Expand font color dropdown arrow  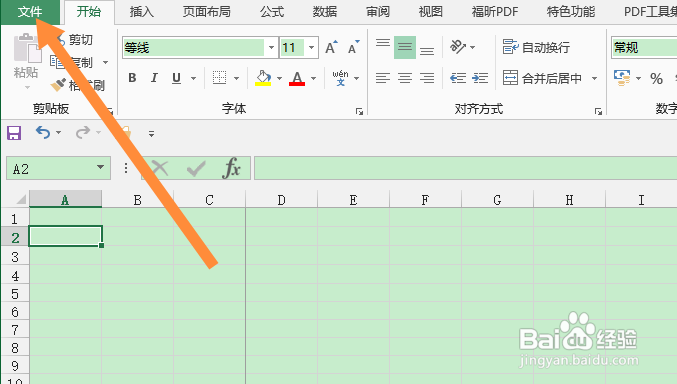[x=313, y=78]
